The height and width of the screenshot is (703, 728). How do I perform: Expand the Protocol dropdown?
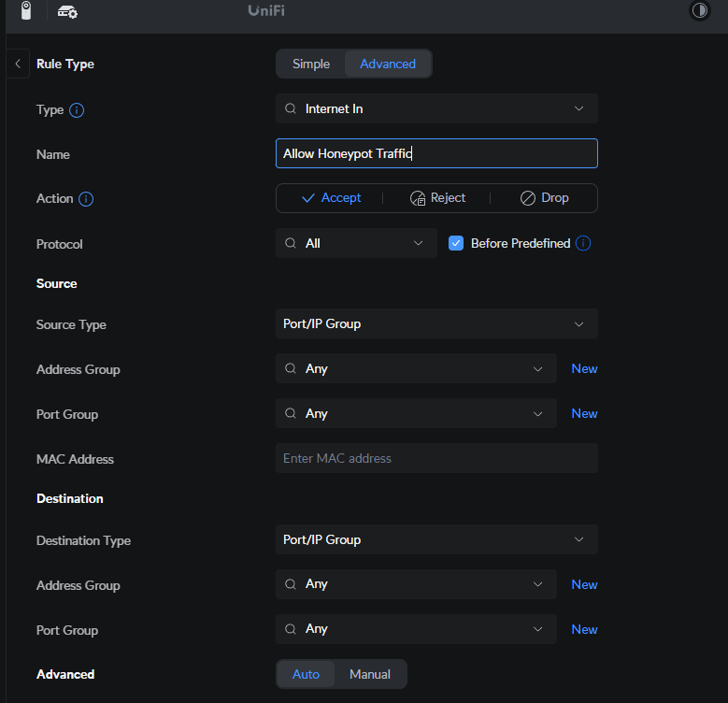click(356, 243)
